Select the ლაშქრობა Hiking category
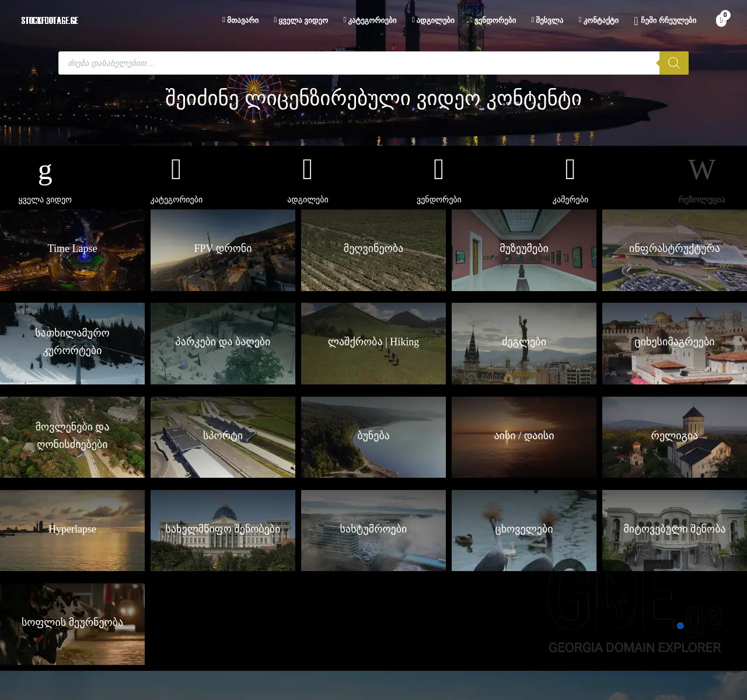747x700 pixels. (x=373, y=343)
